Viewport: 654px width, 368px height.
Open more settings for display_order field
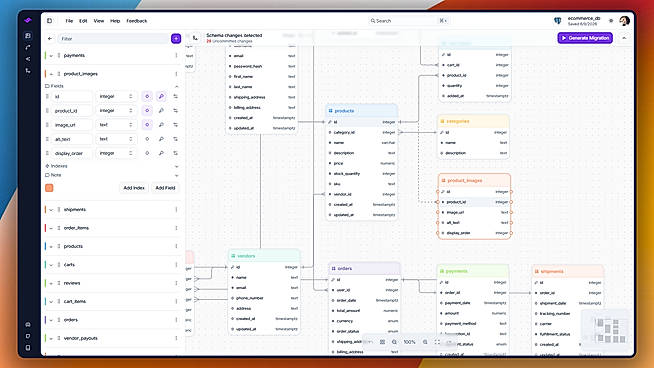pos(176,153)
